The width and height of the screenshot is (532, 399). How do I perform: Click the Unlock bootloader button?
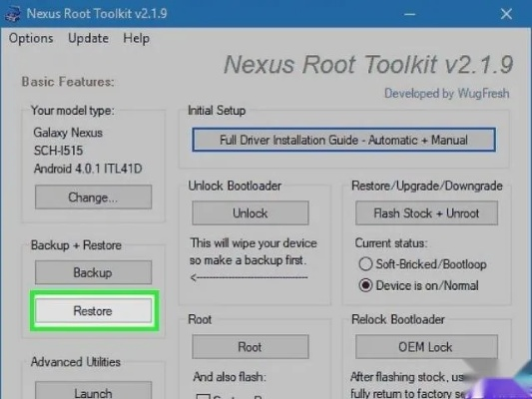pyautogui.click(x=251, y=212)
